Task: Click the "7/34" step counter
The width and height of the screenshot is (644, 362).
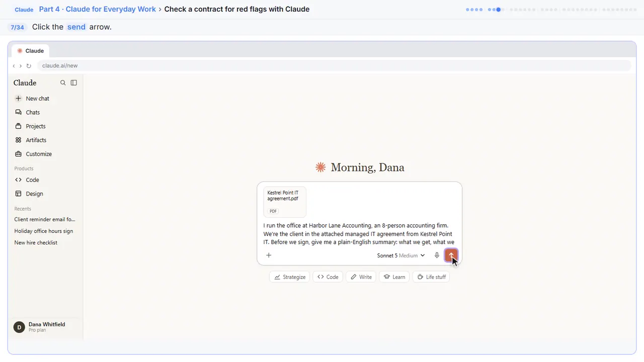Action: (x=18, y=27)
